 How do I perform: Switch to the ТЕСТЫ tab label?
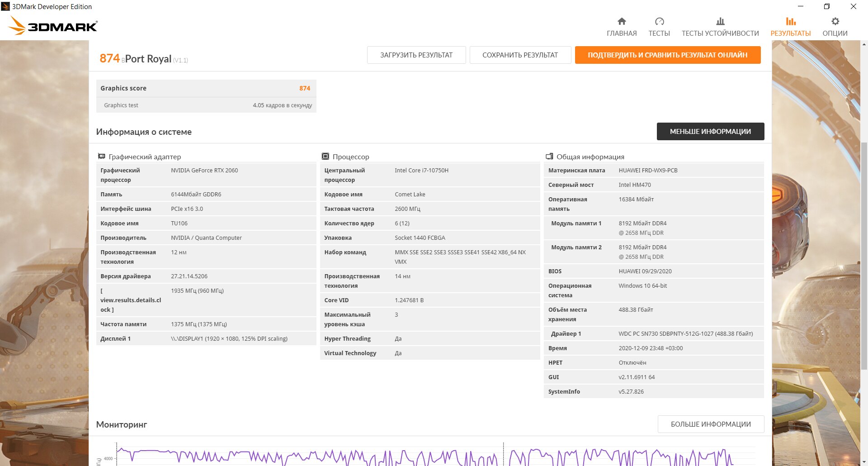pos(659,33)
